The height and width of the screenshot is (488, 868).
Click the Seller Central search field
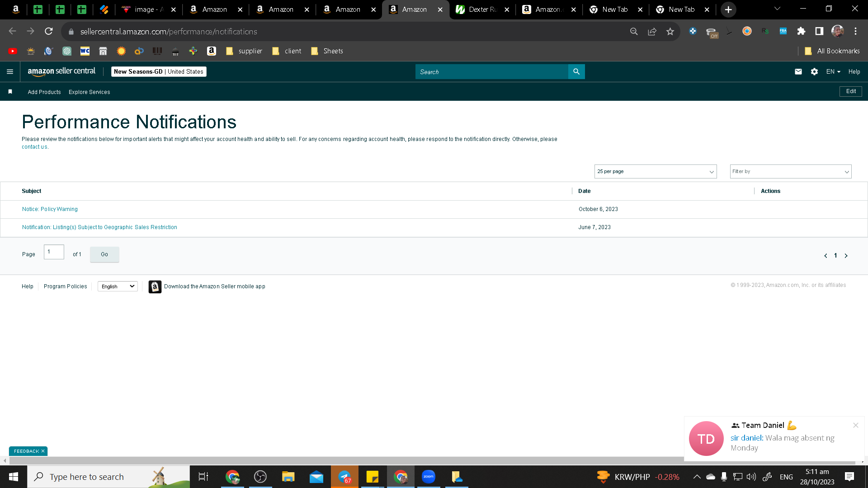491,71
